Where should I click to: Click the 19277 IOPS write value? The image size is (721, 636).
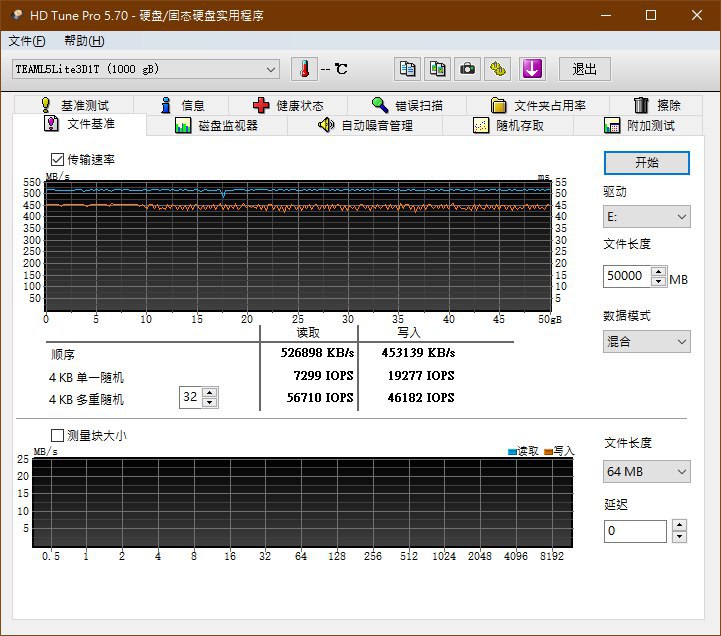pos(421,375)
